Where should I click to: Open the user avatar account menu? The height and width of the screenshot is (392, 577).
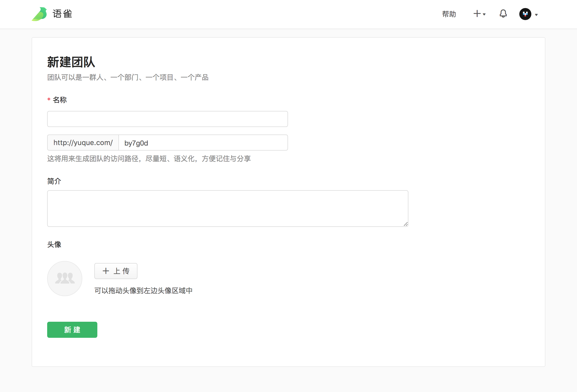[528, 14]
